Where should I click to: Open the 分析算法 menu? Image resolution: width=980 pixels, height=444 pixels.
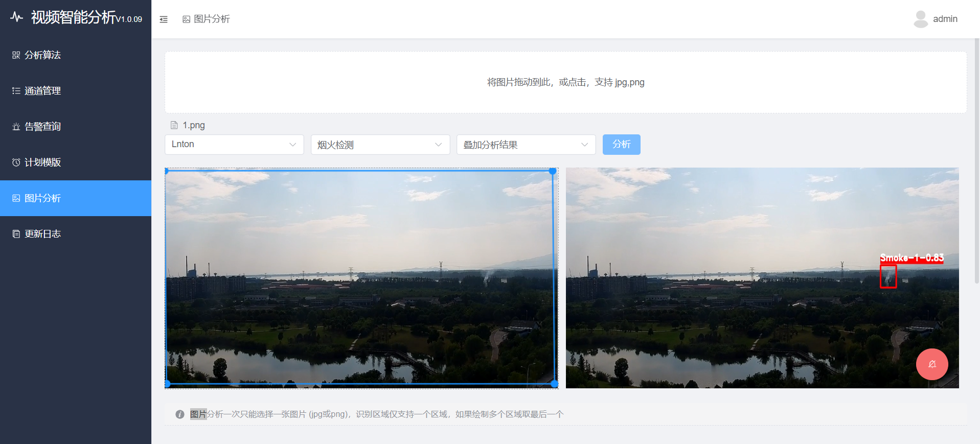pos(76,55)
